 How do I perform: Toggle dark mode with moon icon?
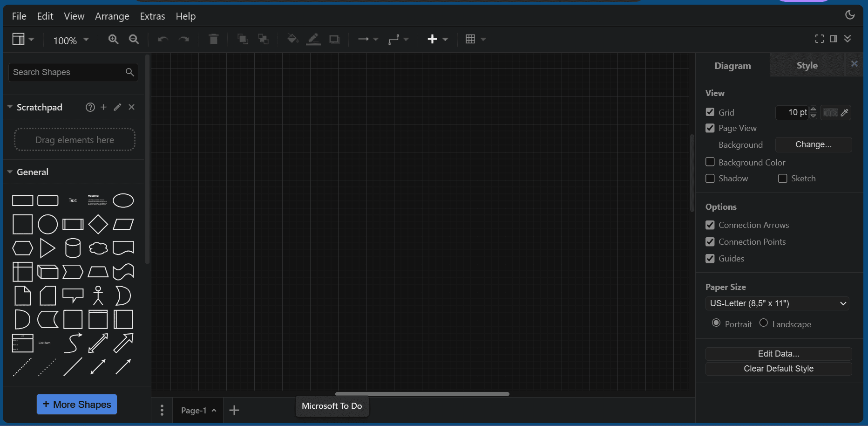[850, 15]
